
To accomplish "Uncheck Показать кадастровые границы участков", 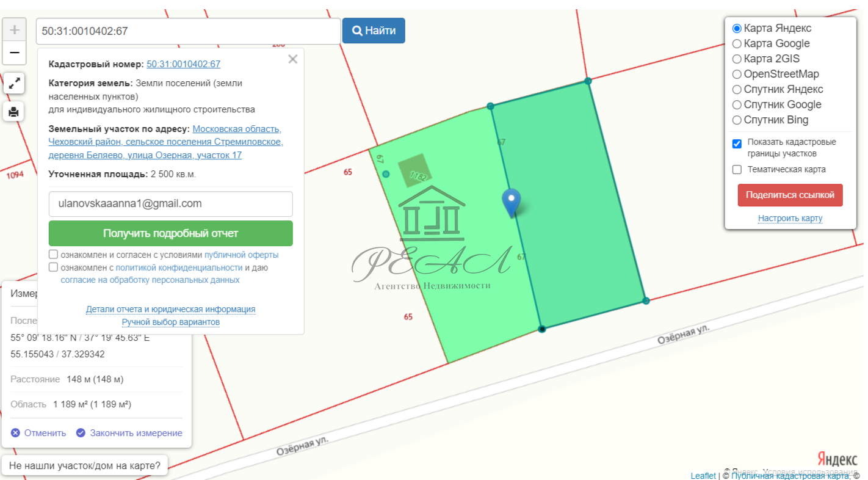I will (x=737, y=144).
